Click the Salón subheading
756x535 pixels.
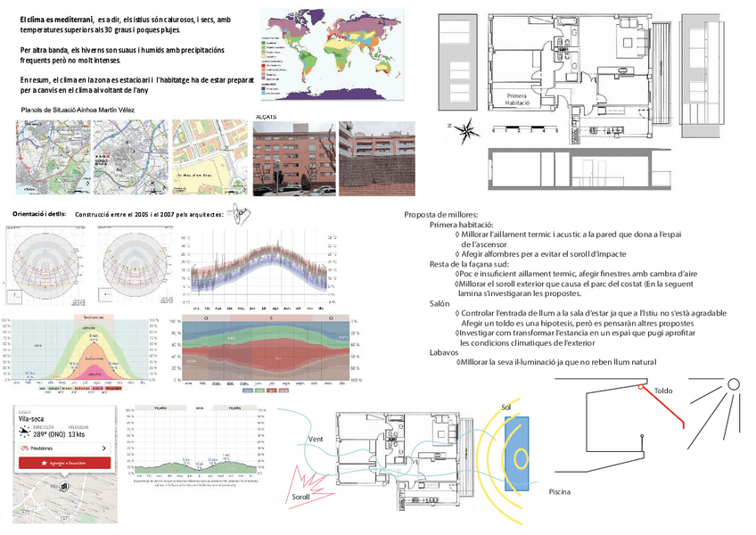(x=440, y=303)
